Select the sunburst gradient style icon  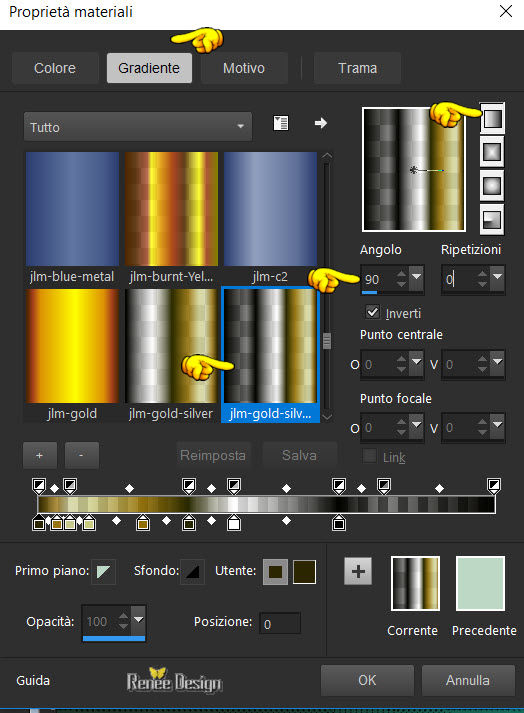point(492,186)
